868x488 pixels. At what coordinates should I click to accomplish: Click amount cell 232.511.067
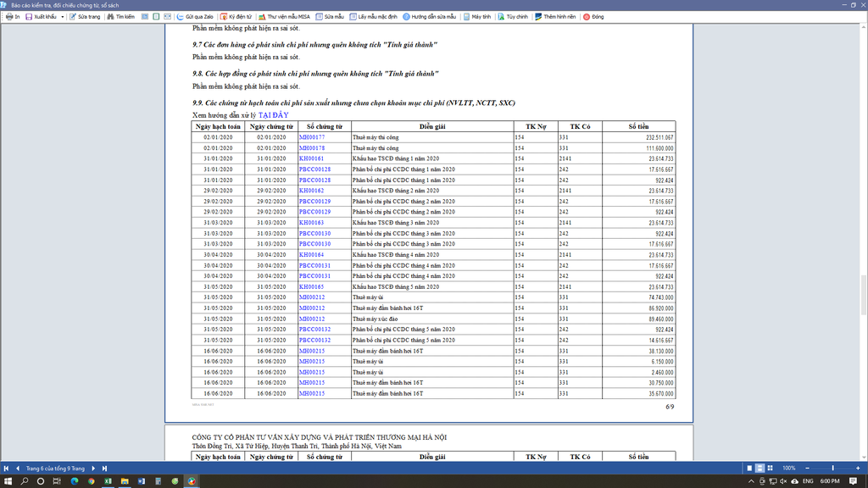(638, 137)
